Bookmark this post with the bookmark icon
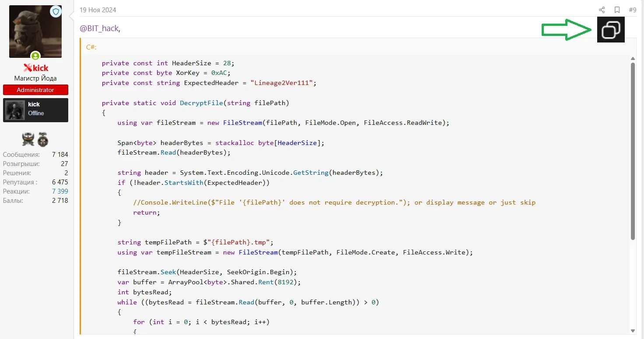The image size is (644, 339). coord(617,10)
